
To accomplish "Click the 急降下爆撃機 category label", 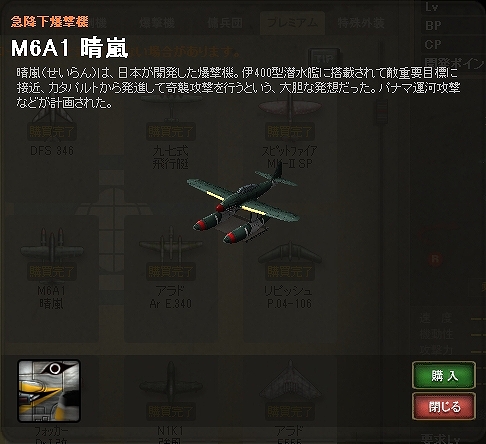I will point(49,22).
